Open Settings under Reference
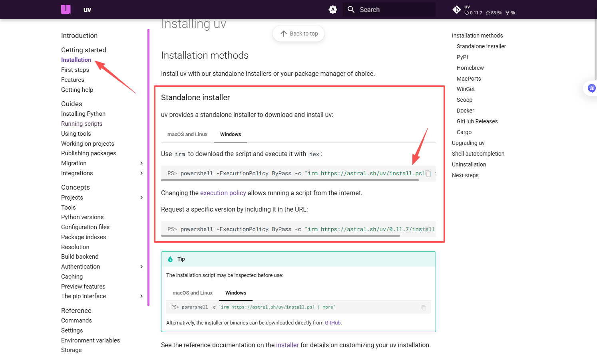Screen dimensions: 597x364 72,330
